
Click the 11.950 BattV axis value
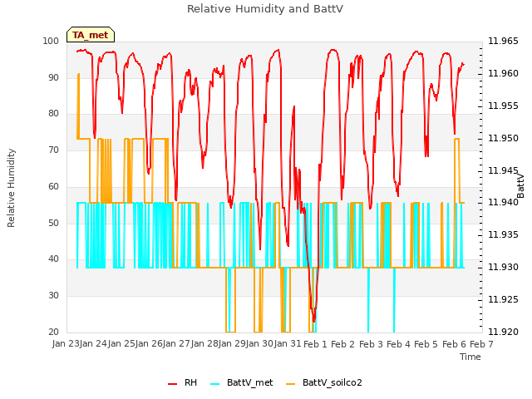(x=503, y=138)
